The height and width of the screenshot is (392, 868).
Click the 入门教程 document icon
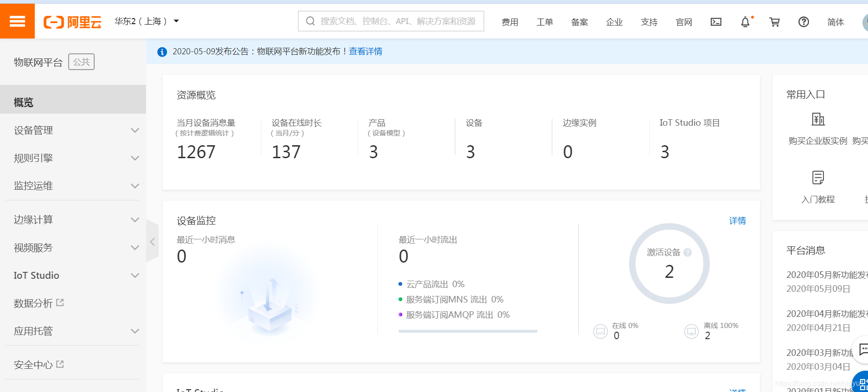click(818, 178)
